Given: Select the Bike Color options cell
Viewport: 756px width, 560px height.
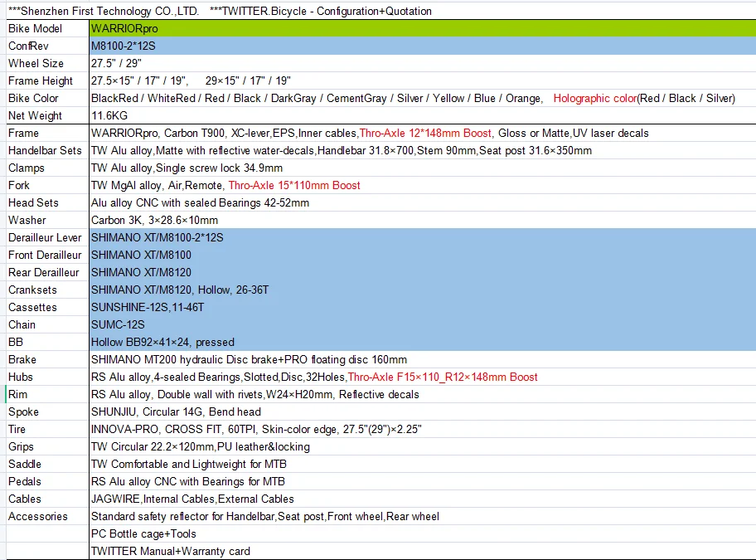Looking at the screenshot, I should (422, 99).
